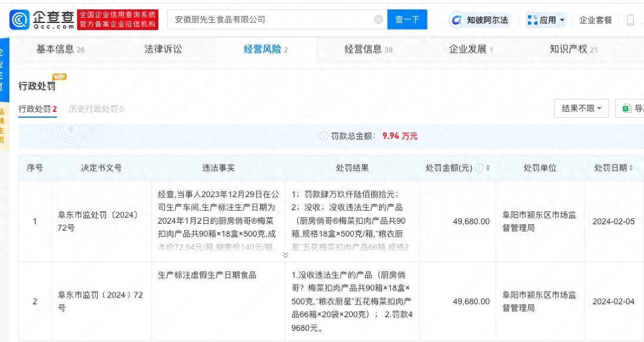The width and height of the screenshot is (644, 342).
Task: Click the 违法事实 column header
Action: (x=218, y=168)
